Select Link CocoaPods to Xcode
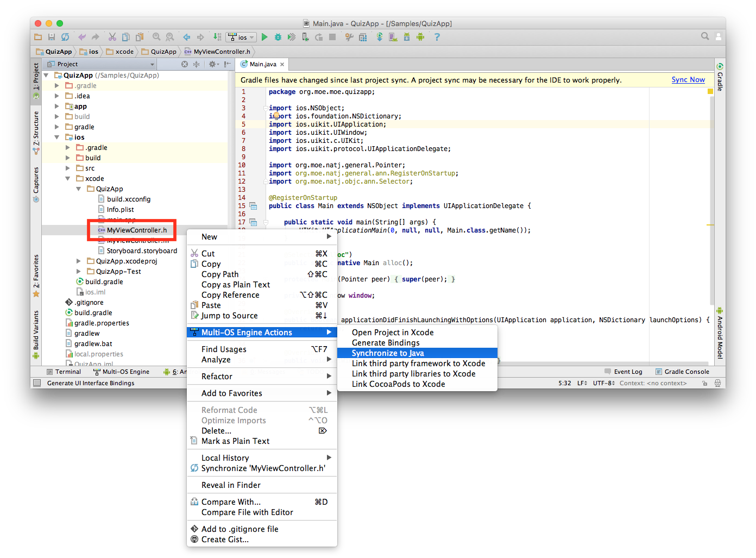Screen dimensions: 756x558 tap(417, 384)
